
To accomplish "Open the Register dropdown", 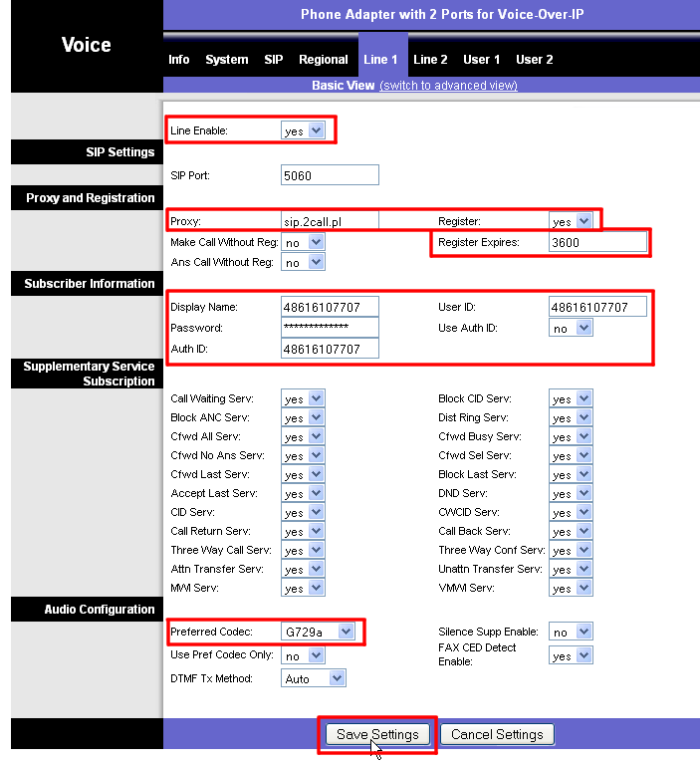I will [x=571, y=221].
